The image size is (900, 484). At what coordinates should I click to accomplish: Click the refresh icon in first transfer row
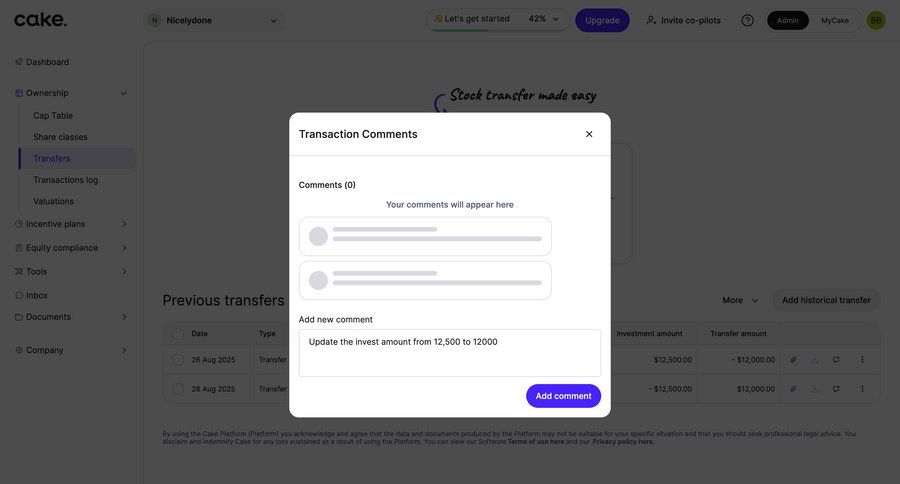point(836,360)
